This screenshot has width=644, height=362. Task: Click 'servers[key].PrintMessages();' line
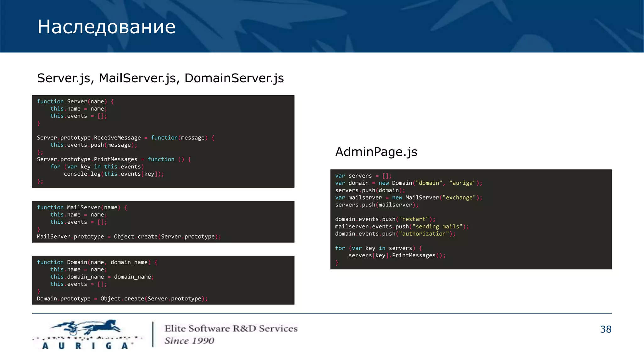[x=397, y=255]
